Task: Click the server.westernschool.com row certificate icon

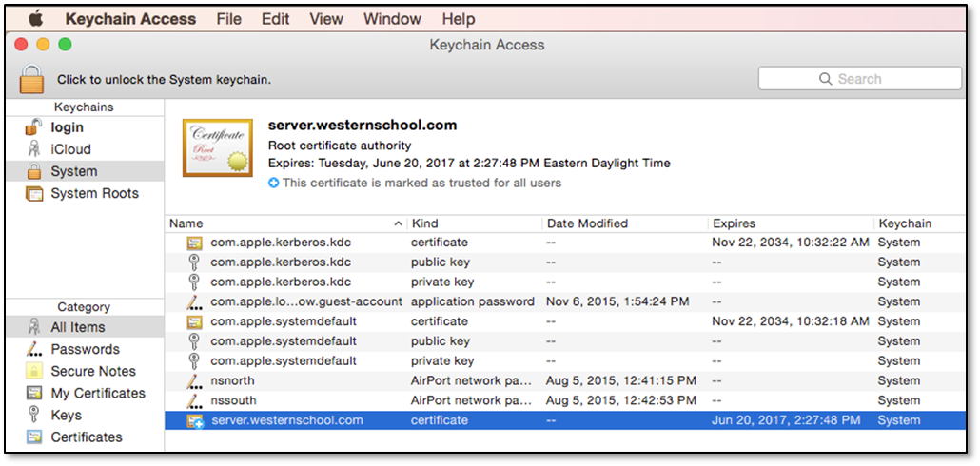Action: 195,421
